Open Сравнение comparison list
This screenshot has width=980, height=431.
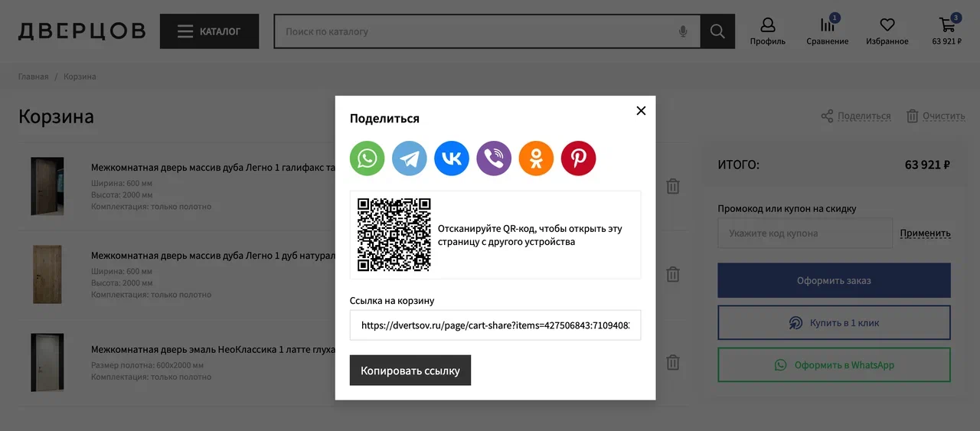coord(827,31)
